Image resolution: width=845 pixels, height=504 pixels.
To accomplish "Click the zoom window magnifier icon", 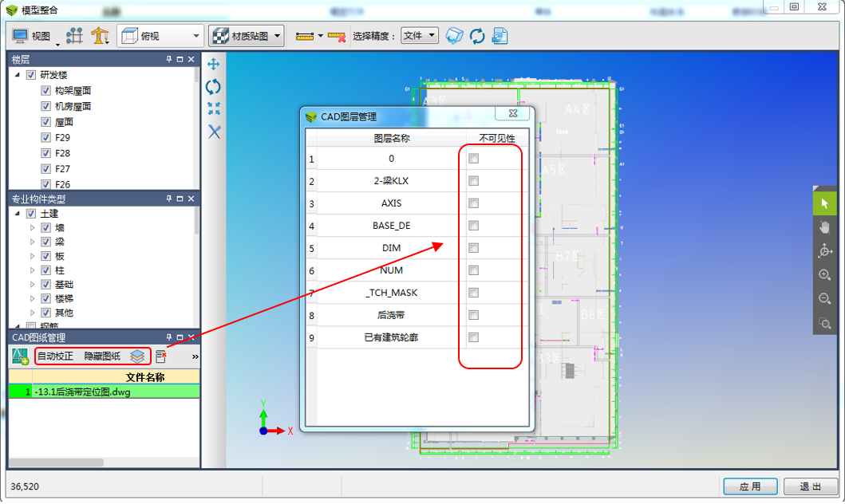I will 824,322.
